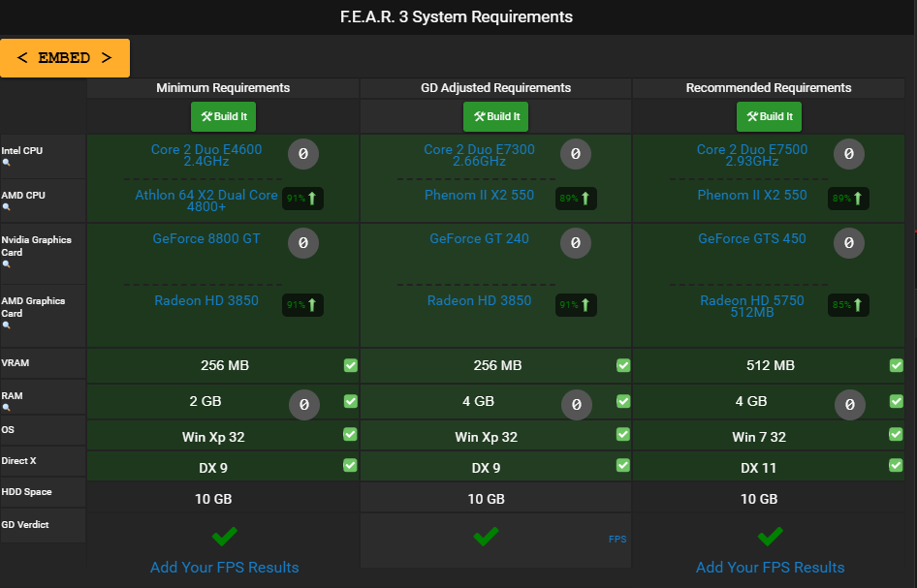Toggle the Recommended DX 11 checkbox
This screenshot has height=588, width=917.
click(x=896, y=466)
